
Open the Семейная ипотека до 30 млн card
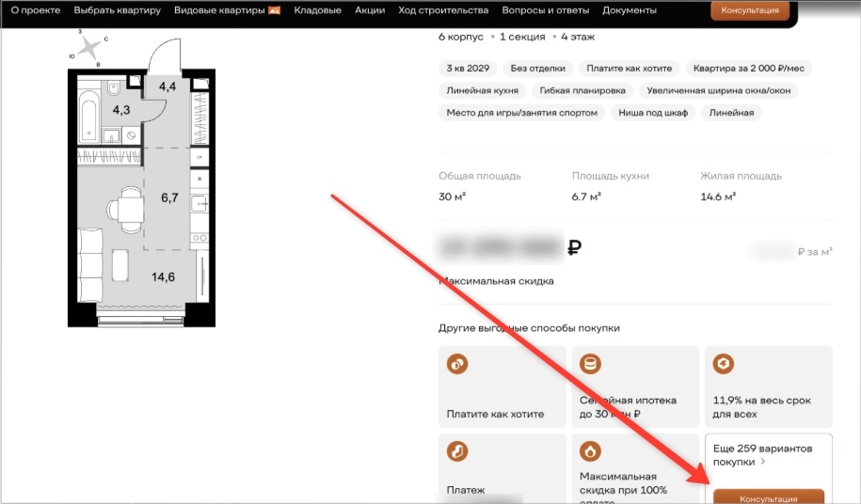[x=635, y=386]
